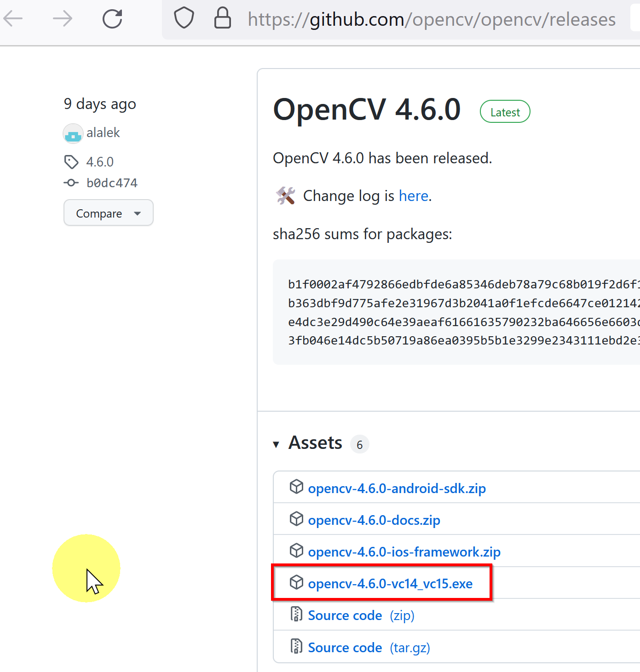Screen dimensions: 640x672
Task: Download Source code (tar.gz)
Action: (369, 648)
